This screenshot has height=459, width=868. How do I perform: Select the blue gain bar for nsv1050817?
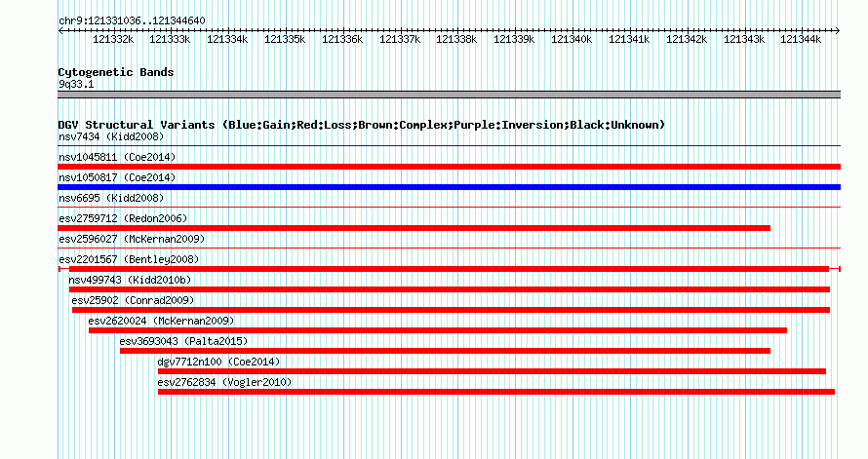(449, 187)
